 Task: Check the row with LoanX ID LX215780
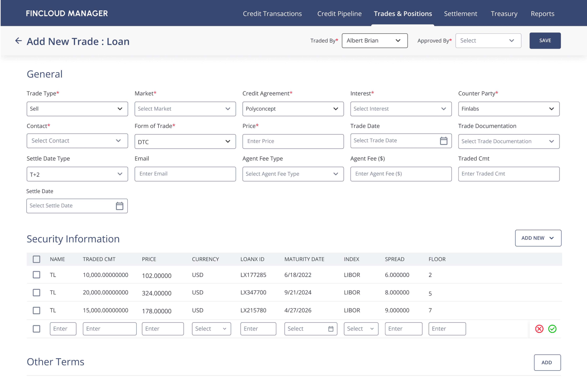point(36,310)
